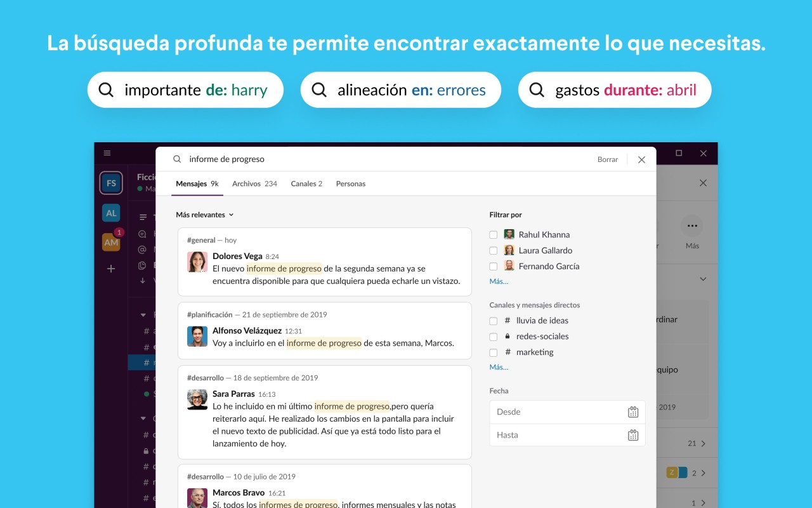Open the hamburger menu in title bar
The image size is (812, 508).
pyautogui.click(x=107, y=153)
